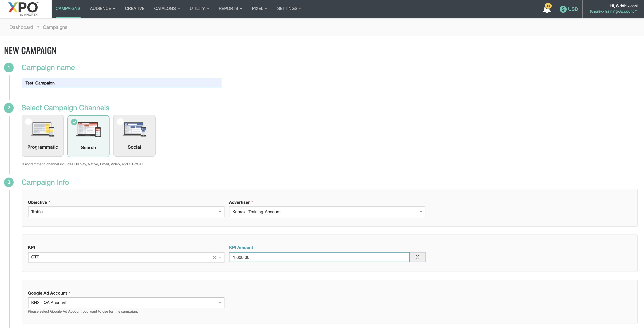Open the Audience menu
The width and height of the screenshot is (644, 328).
coord(103,9)
